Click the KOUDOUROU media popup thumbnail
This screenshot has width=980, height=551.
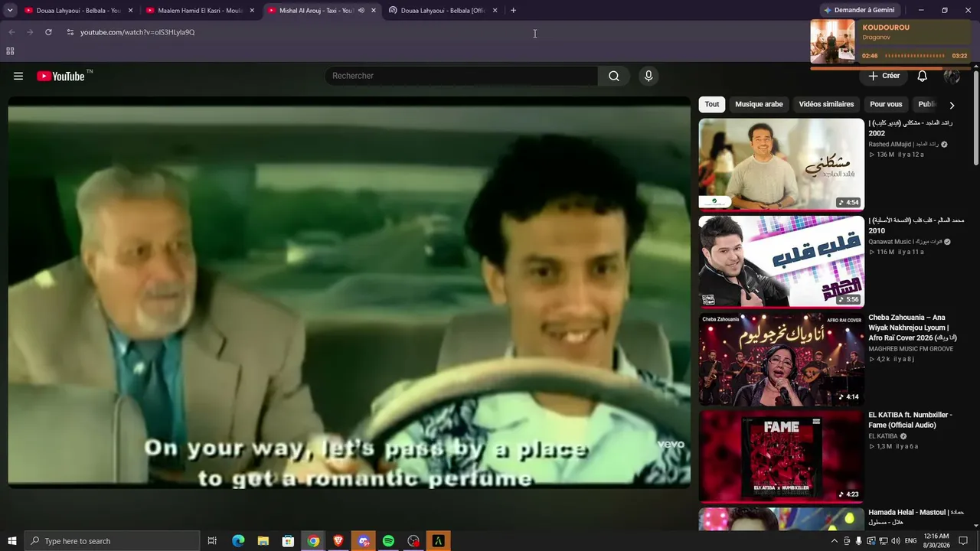(832, 41)
